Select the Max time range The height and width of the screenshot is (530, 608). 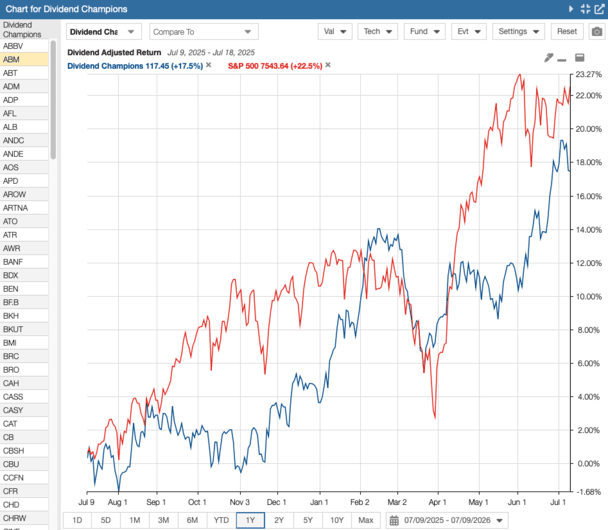[366, 520]
